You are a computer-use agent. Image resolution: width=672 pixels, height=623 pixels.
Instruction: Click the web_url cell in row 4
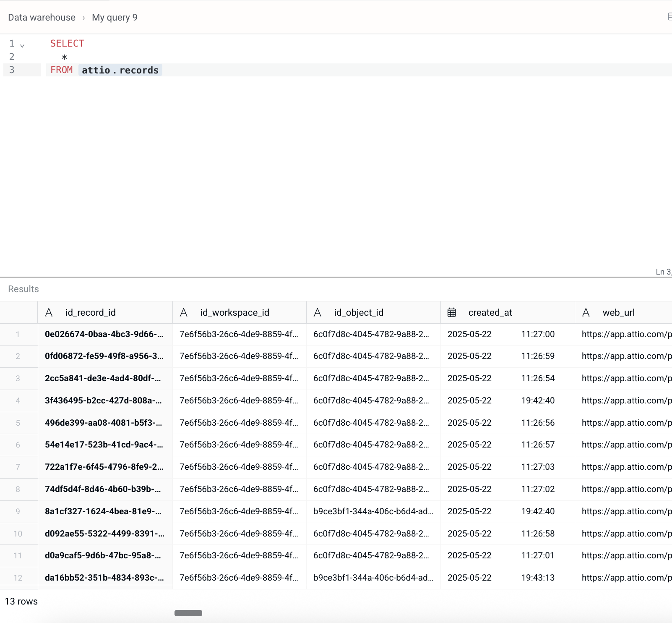click(x=623, y=400)
